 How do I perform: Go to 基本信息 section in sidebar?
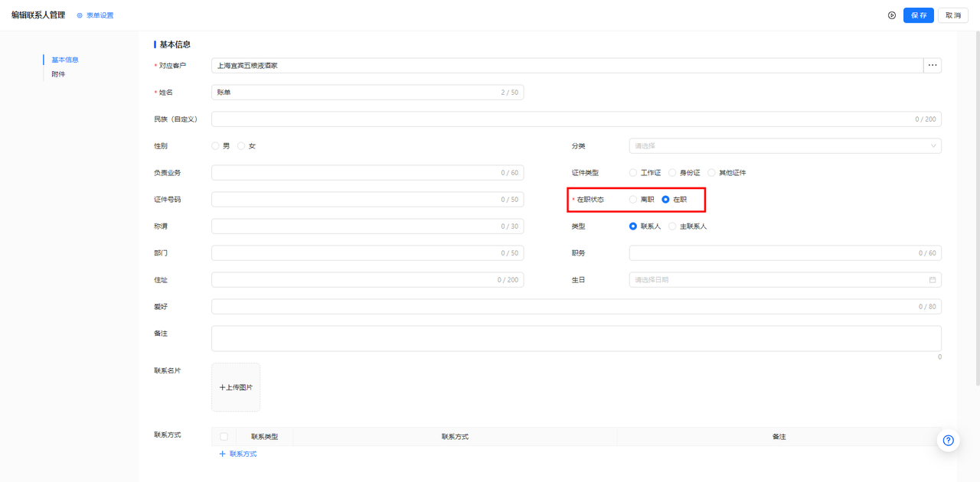click(x=65, y=60)
